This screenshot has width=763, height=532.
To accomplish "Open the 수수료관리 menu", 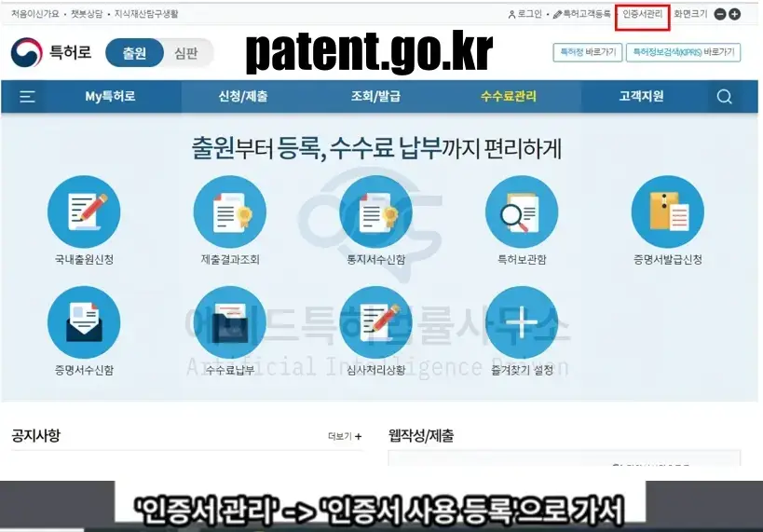I will pyautogui.click(x=509, y=96).
